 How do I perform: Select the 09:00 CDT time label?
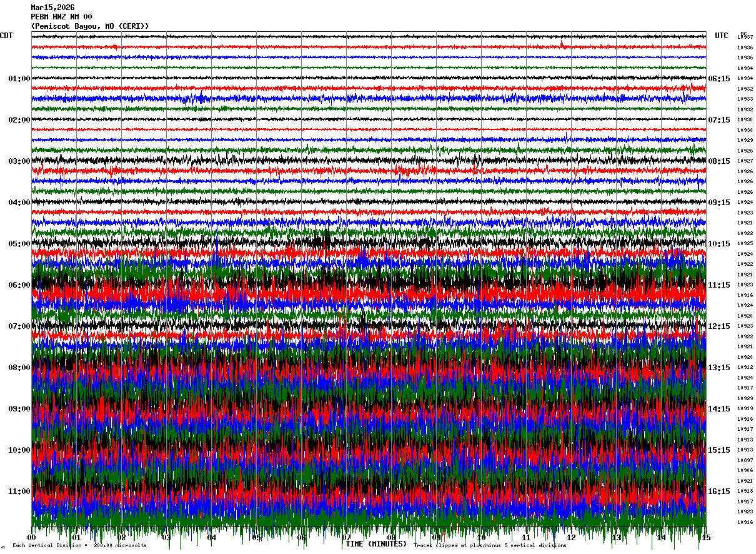pos(19,409)
